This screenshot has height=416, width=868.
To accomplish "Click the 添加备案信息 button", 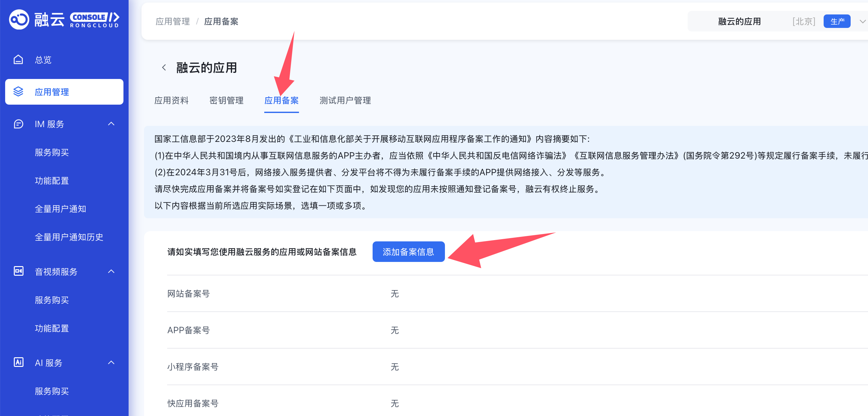I will tap(408, 252).
